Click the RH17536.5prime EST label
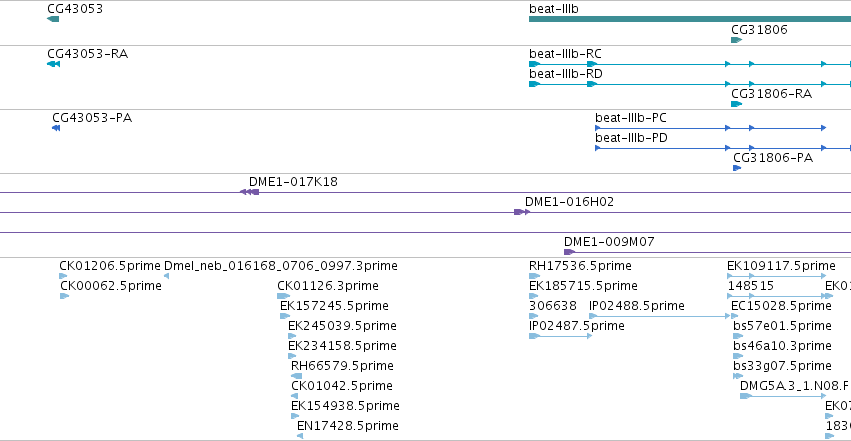851x441 pixels. click(x=580, y=266)
